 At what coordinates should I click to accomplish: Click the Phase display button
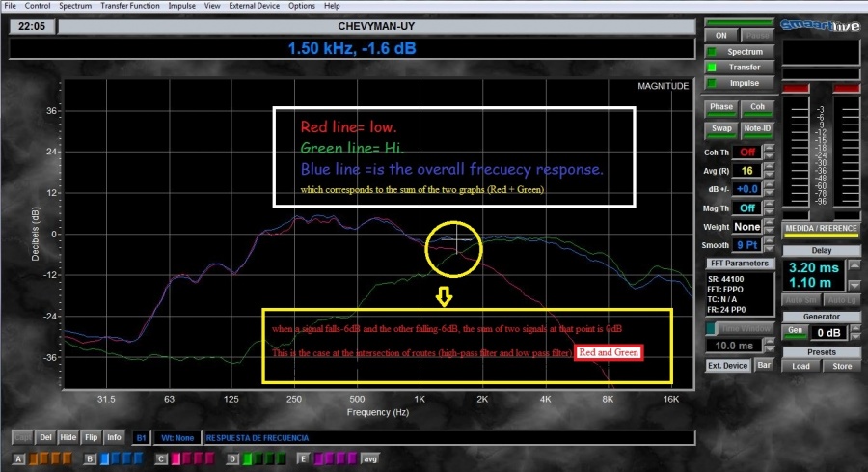pyautogui.click(x=721, y=107)
